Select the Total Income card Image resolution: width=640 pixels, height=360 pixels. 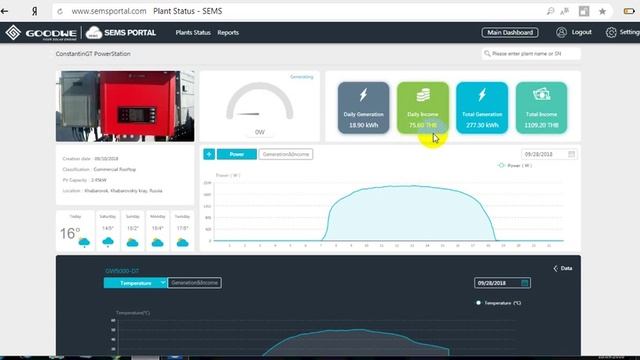tap(541, 108)
